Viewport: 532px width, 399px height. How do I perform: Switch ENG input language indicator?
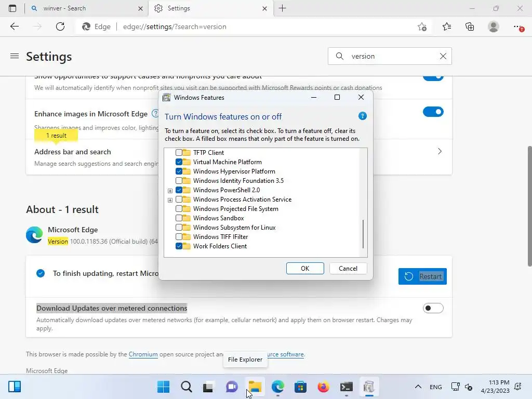436,387
